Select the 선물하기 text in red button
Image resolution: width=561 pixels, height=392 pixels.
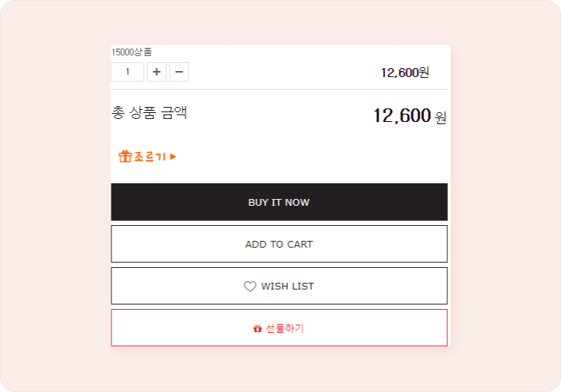[x=285, y=328]
